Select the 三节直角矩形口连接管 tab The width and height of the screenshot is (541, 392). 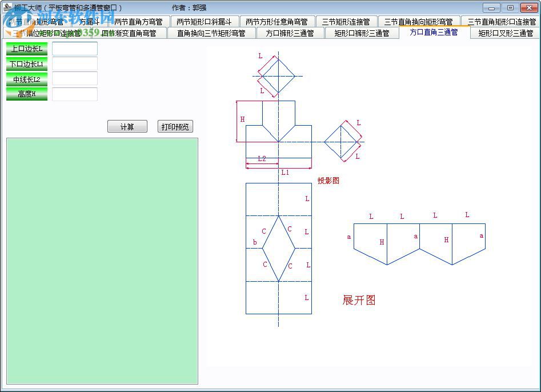pos(502,22)
